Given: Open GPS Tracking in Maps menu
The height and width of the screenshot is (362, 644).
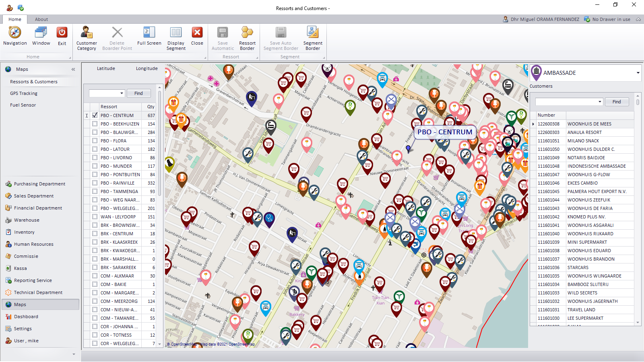Looking at the screenshot, I should pos(24,93).
